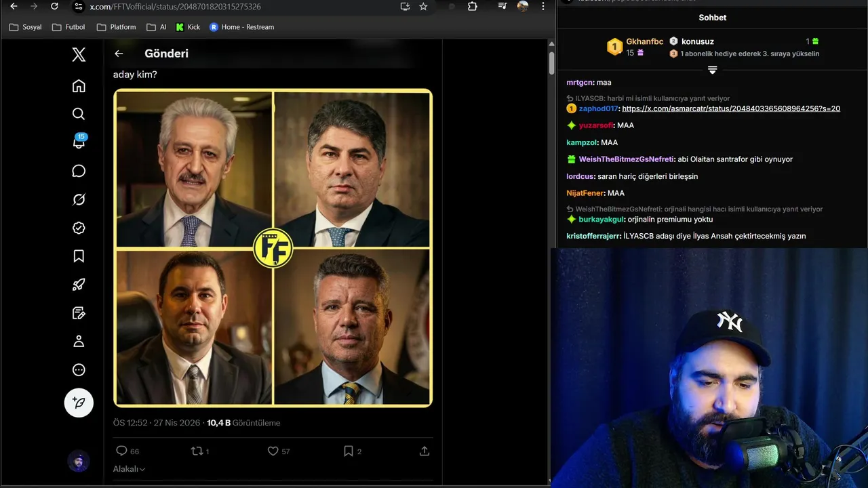Open More options circle icon

tap(79, 370)
